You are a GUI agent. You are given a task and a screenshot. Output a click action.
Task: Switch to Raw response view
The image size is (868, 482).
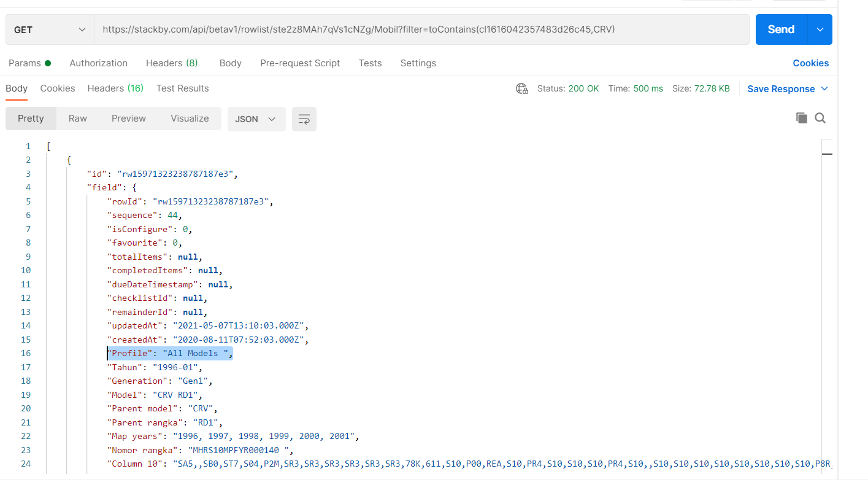point(78,119)
